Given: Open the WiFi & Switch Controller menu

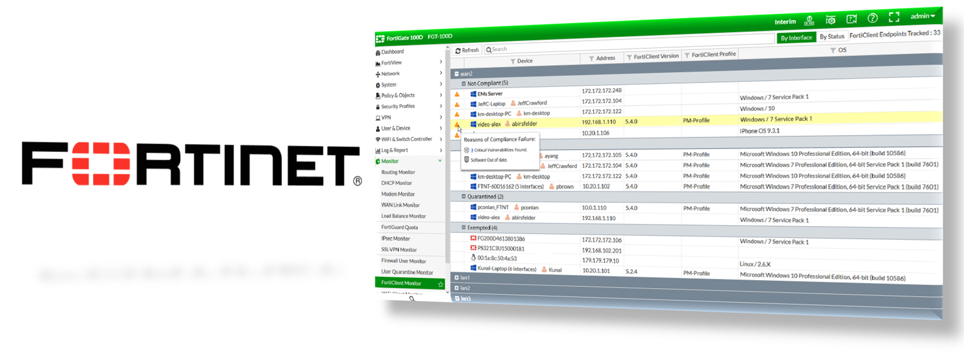Looking at the screenshot, I should tap(409, 140).
